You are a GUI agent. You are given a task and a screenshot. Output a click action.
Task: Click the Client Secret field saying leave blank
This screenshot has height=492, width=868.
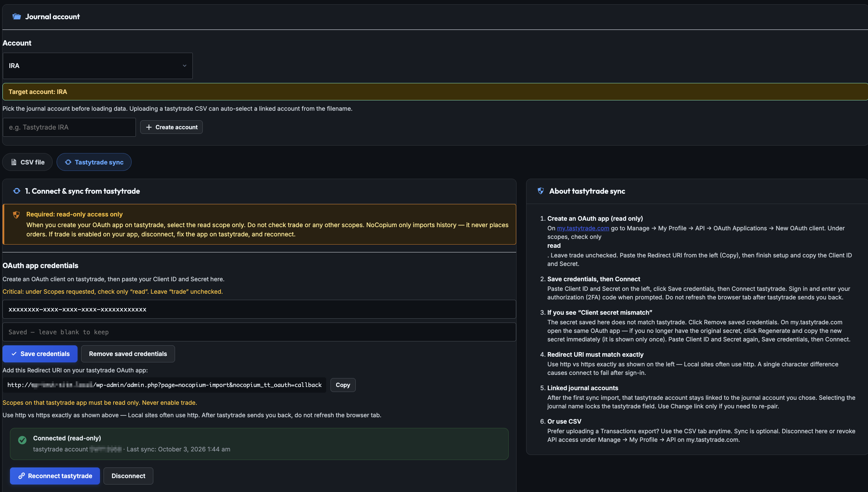point(259,332)
